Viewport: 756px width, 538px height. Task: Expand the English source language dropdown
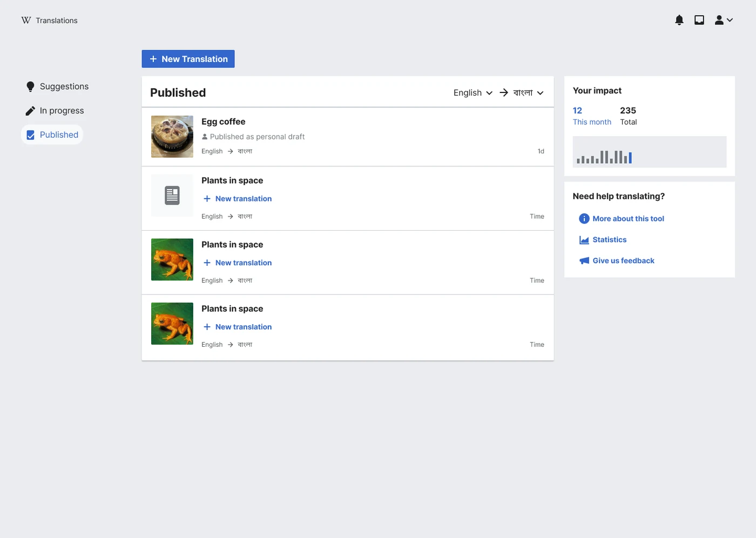click(x=473, y=93)
